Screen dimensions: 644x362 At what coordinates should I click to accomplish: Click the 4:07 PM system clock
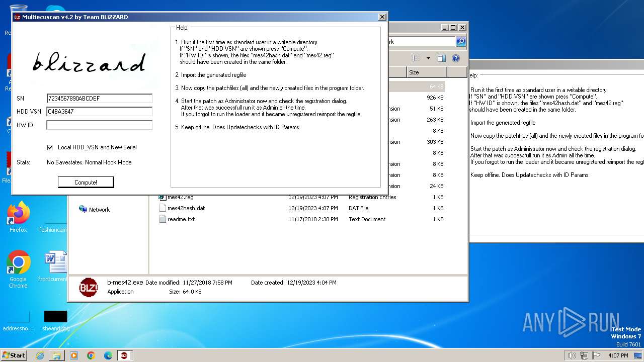[618, 355]
